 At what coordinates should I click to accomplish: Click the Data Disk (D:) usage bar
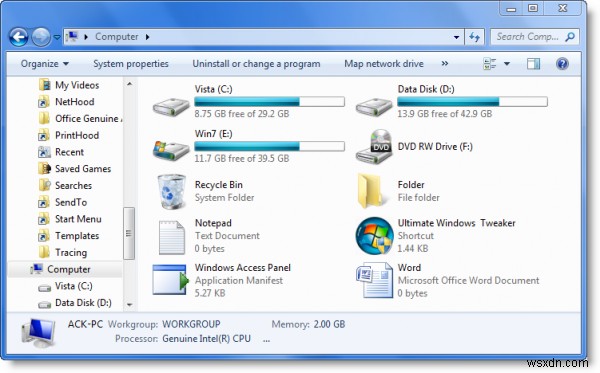point(472,101)
